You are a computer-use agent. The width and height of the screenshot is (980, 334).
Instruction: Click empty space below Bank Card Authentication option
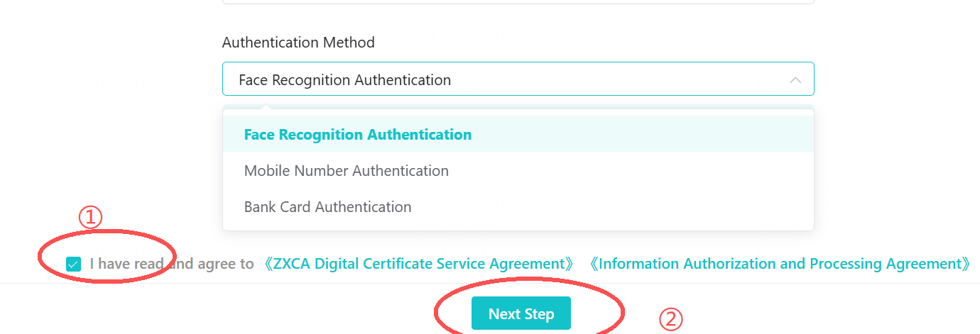click(518, 226)
